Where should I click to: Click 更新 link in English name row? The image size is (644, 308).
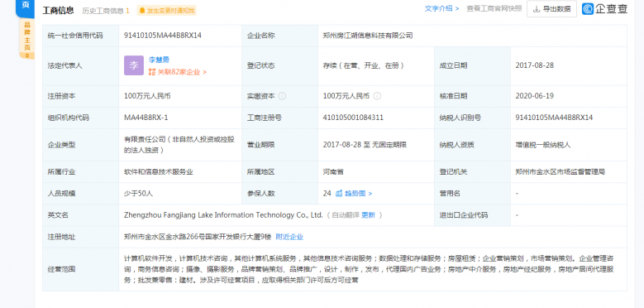click(369, 215)
